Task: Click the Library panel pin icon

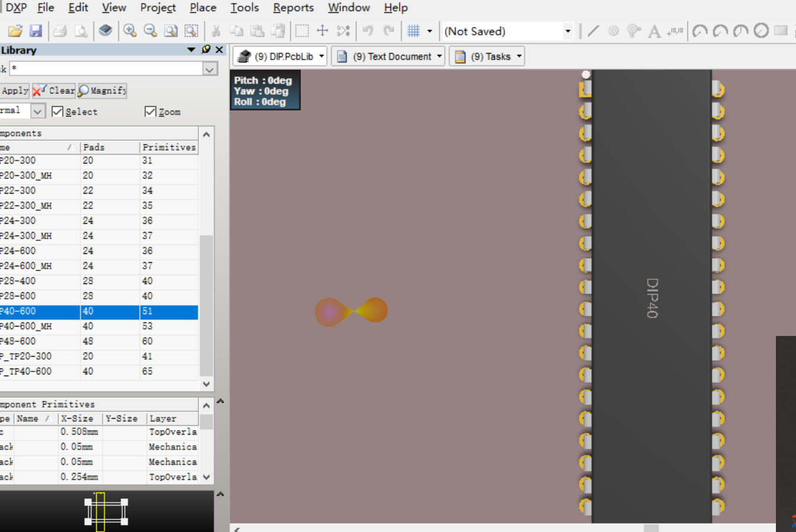Action: coord(206,50)
